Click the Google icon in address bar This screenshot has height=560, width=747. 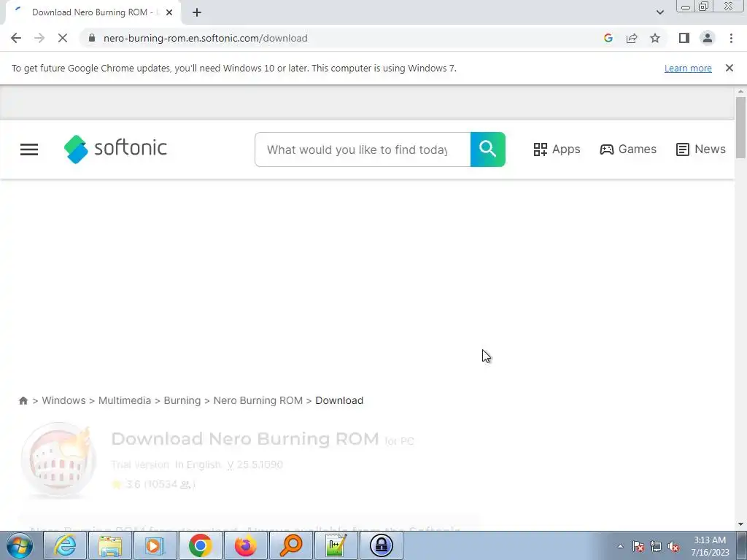click(608, 38)
